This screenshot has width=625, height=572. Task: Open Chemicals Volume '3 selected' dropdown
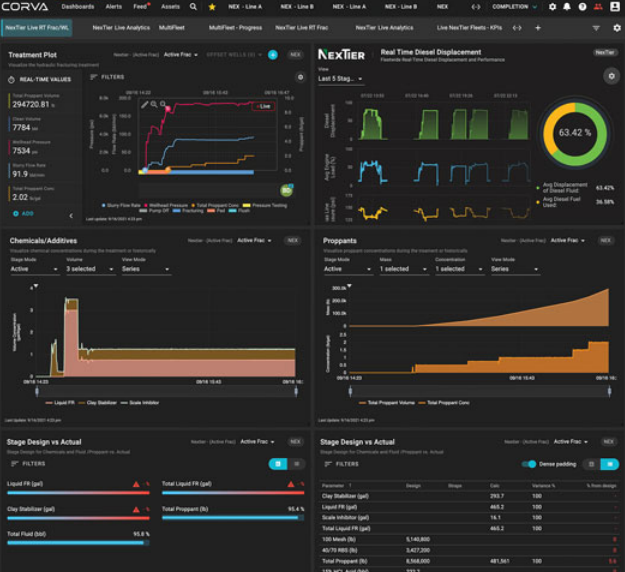[86, 269]
